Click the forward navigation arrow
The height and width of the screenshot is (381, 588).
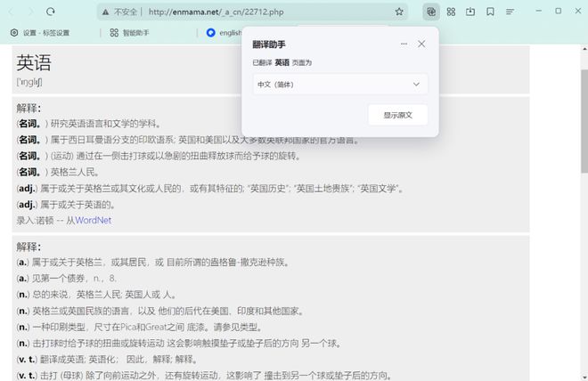click(x=31, y=12)
